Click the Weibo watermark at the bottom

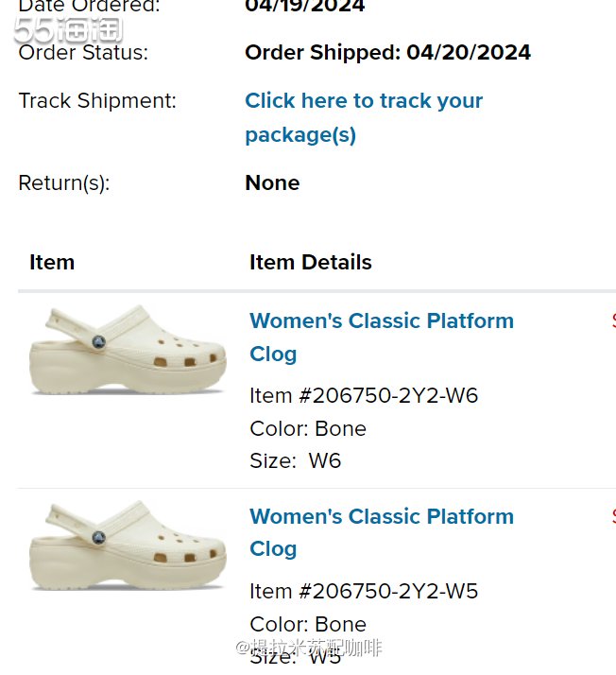coord(310,649)
